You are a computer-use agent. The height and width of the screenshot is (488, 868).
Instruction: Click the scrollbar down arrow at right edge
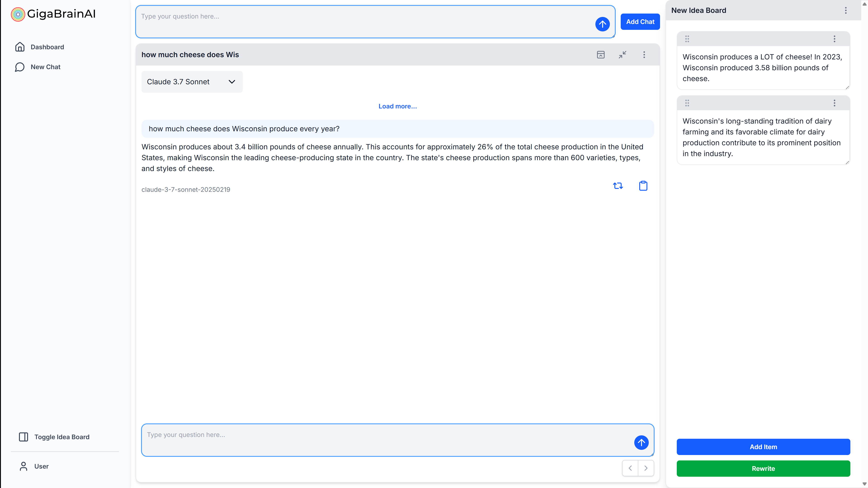coord(864,484)
